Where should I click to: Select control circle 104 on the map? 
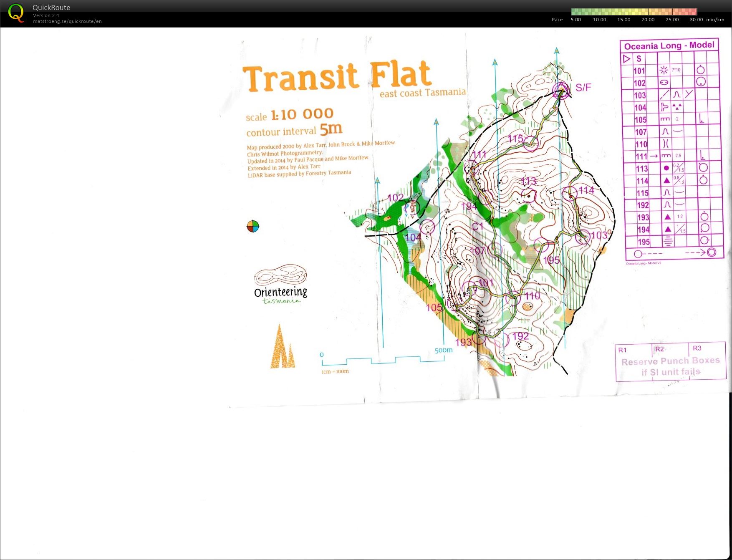[427, 228]
